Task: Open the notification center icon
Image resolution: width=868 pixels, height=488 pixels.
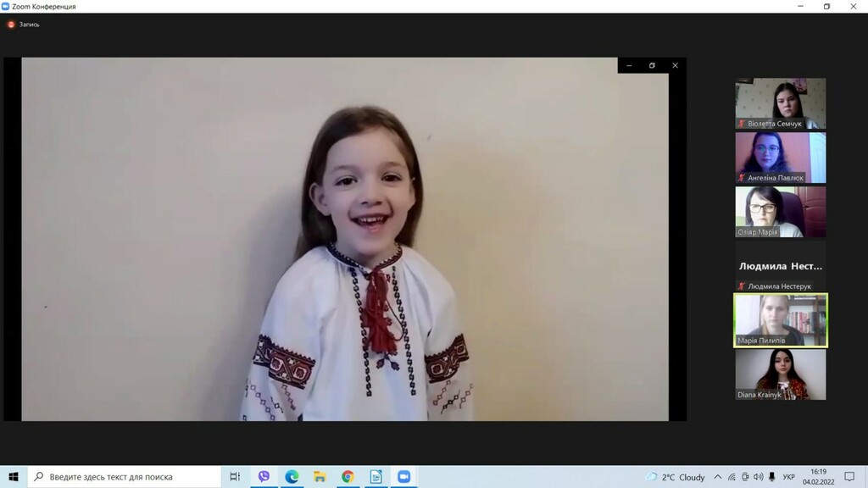Action: coord(849,477)
